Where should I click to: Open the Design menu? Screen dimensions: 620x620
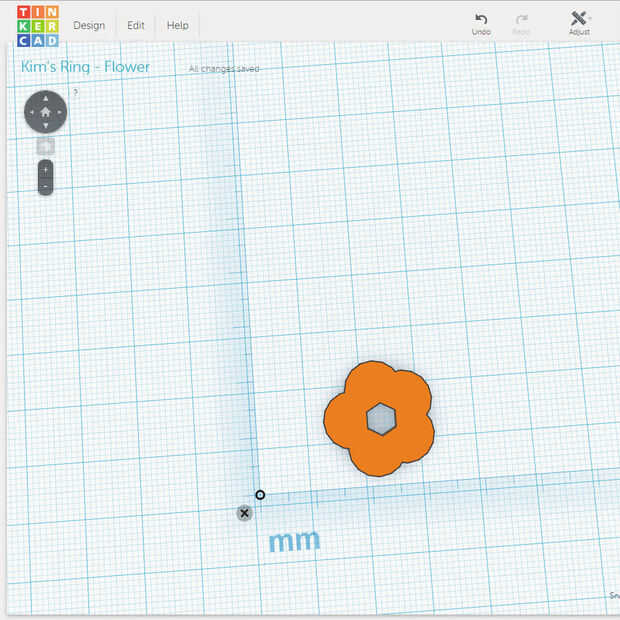click(x=89, y=26)
